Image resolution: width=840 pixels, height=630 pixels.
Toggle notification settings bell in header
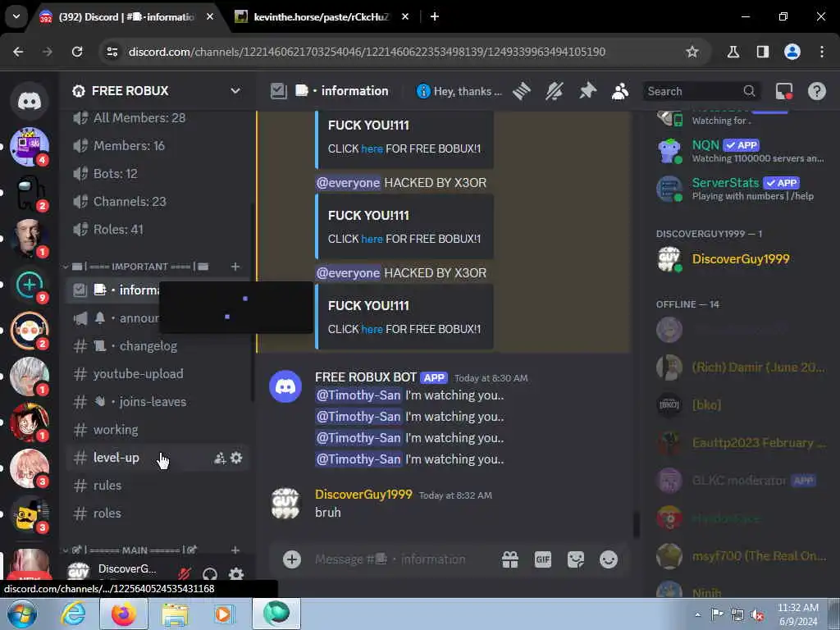(x=555, y=91)
